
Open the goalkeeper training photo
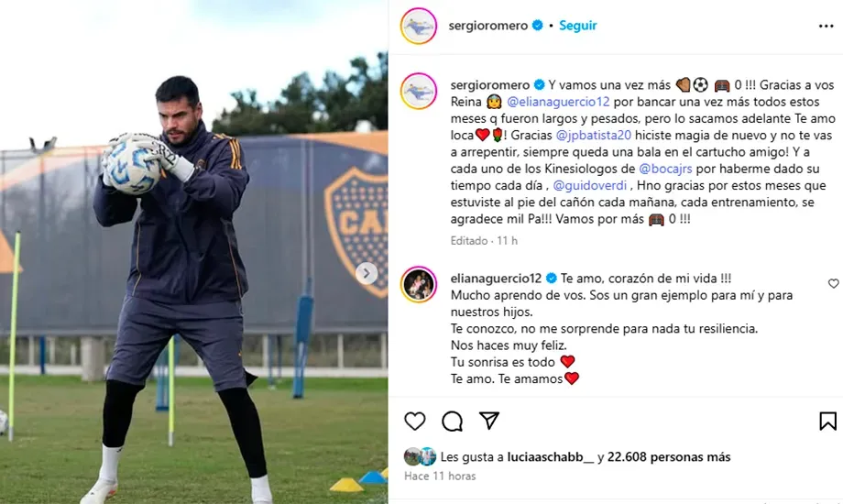(193, 252)
